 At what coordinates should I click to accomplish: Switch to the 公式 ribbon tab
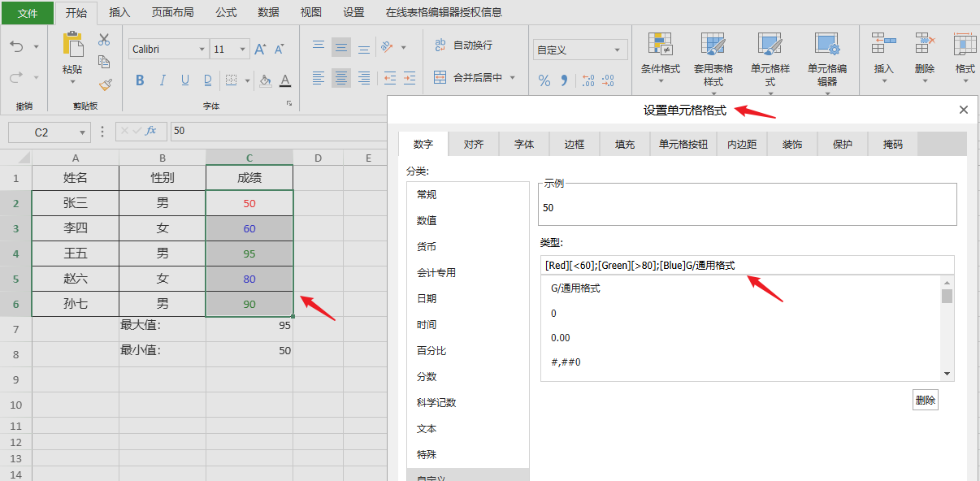226,12
